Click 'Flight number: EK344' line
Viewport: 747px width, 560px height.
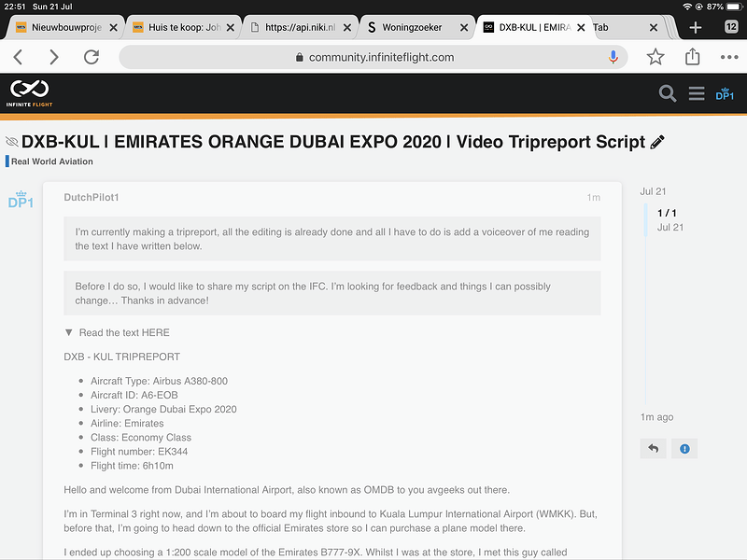coord(139,452)
